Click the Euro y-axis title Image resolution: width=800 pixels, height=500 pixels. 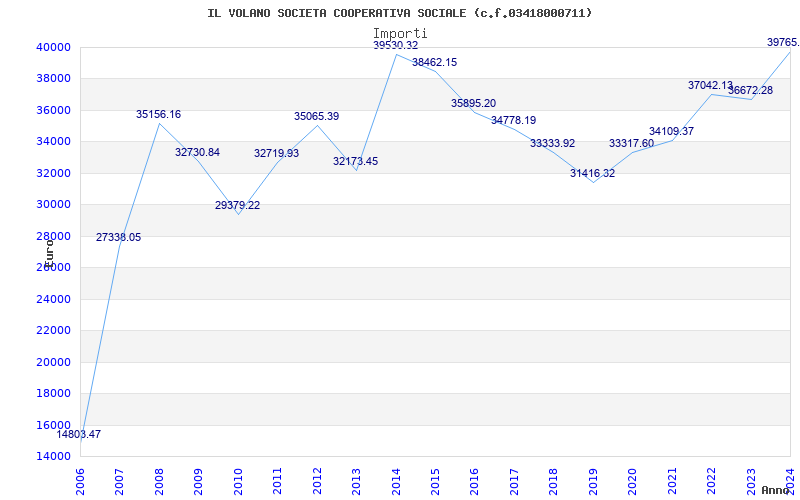(49, 254)
